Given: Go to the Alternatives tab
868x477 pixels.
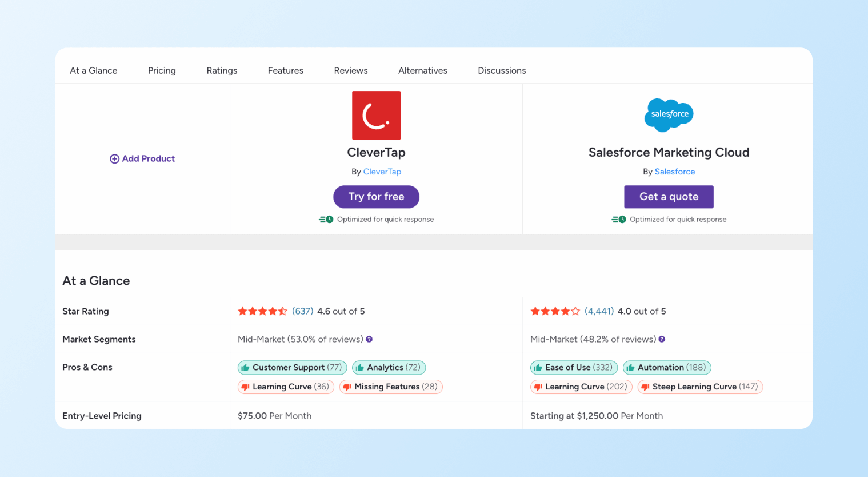Looking at the screenshot, I should [422, 70].
